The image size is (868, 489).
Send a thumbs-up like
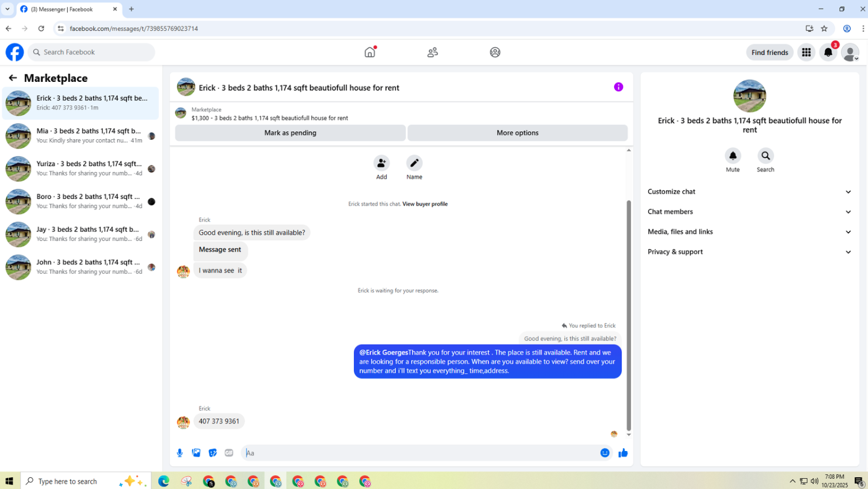pyautogui.click(x=623, y=453)
